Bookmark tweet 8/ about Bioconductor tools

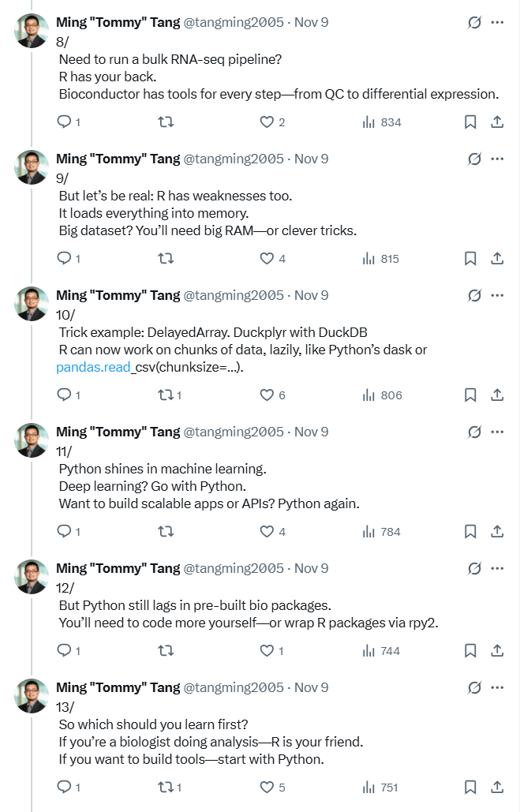click(x=469, y=122)
